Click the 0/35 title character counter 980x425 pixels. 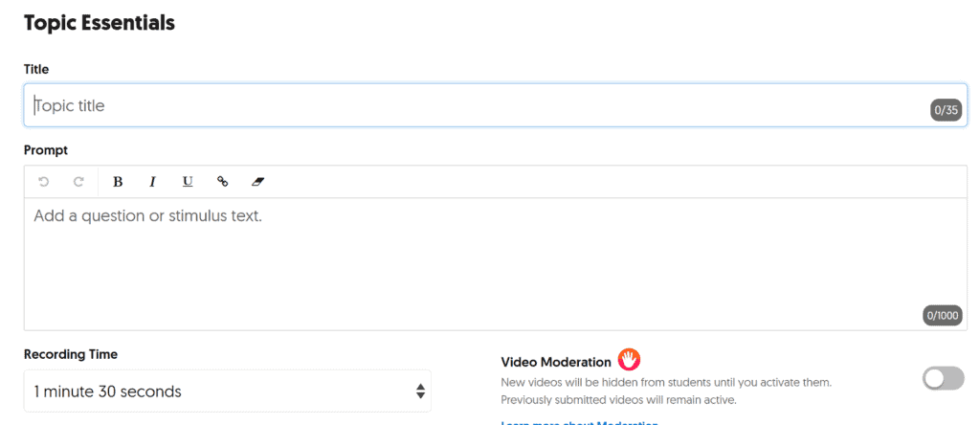click(x=947, y=111)
